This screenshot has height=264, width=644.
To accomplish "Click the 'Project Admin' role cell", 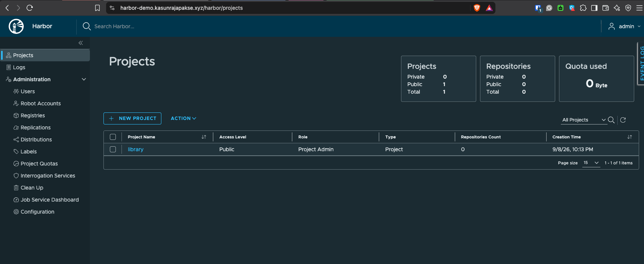I will pos(316,149).
